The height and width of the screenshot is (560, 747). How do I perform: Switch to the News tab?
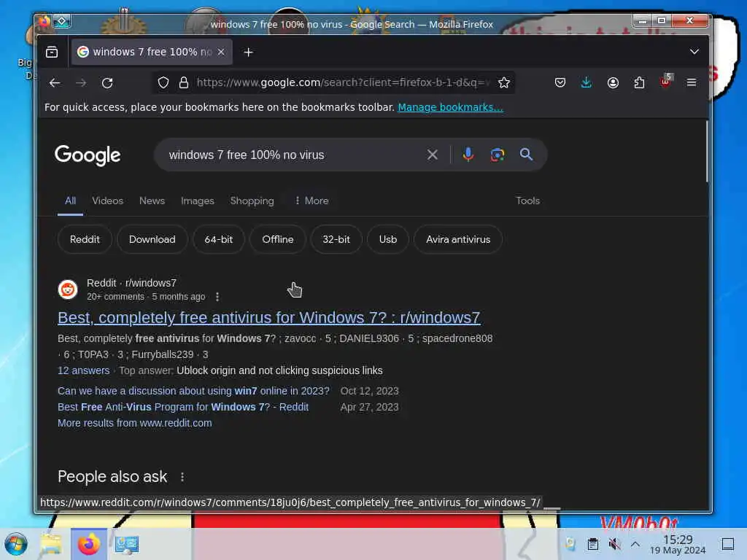pyautogui.click(x=152, y=201)
